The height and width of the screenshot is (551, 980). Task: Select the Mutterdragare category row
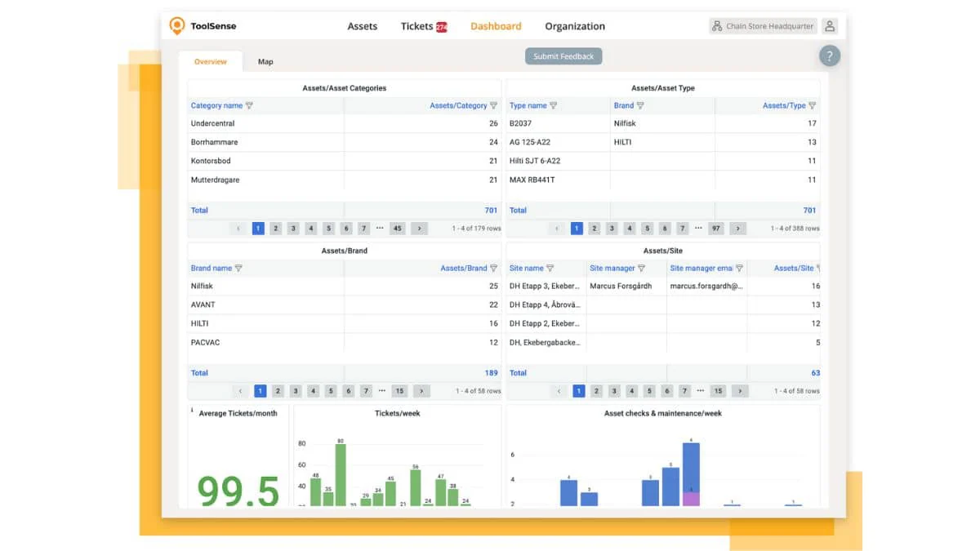pyautogui.click(x=345, y=180)
